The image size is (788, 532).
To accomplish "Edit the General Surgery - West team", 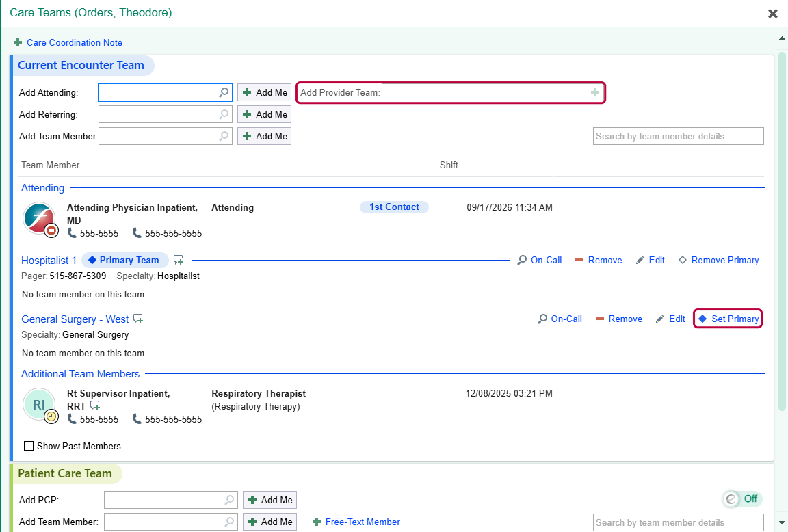I will [670, 319].
